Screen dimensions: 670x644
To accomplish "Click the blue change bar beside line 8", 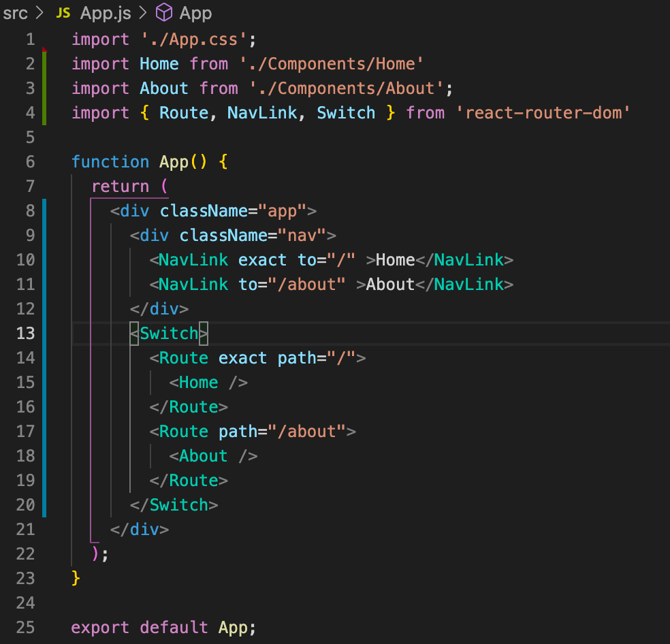I will point(45,211).
